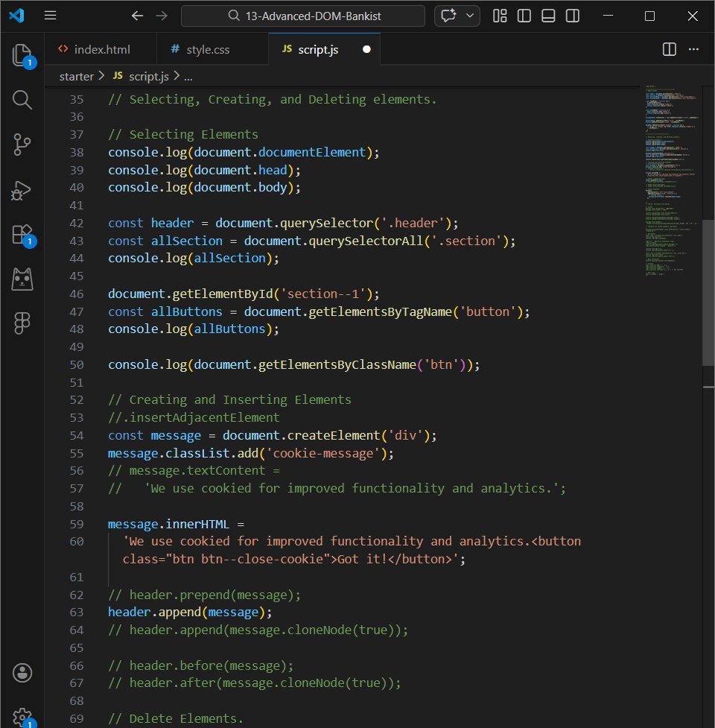Toggle the Primary Side Bar
715x728 pixels.
(x=524, y=15)
